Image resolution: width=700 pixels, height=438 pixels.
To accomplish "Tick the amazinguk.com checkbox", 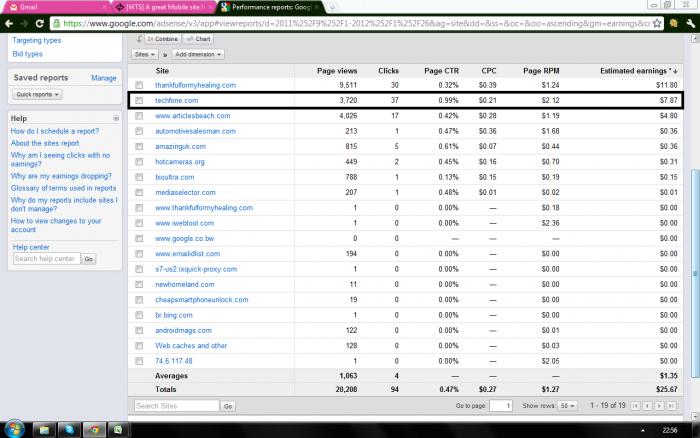I will (x=139, y=146).
